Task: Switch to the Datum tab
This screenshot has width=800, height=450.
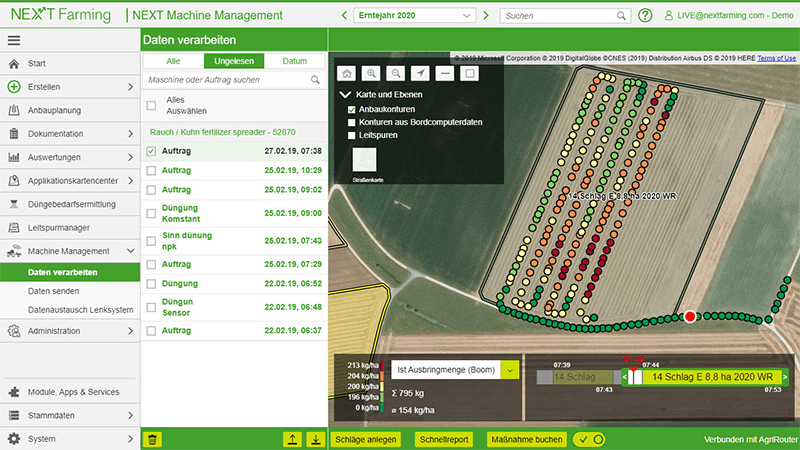Action: pos(294,61)
